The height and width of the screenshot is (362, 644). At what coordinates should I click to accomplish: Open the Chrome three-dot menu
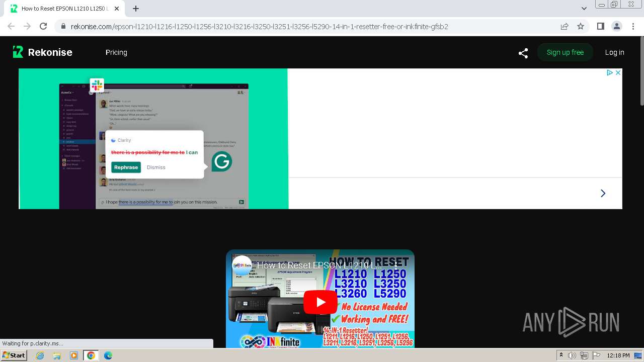[x=632, y=26]
